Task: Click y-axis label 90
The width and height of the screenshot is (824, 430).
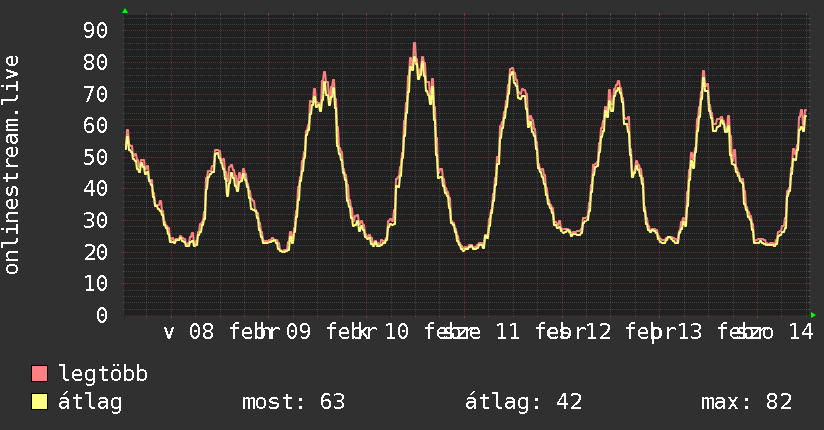Action: point(96,30)
